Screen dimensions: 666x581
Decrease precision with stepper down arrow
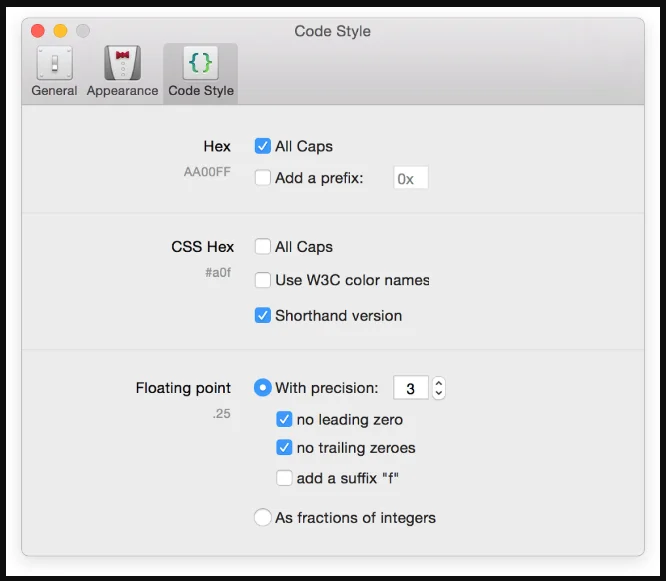click(439, 393)
